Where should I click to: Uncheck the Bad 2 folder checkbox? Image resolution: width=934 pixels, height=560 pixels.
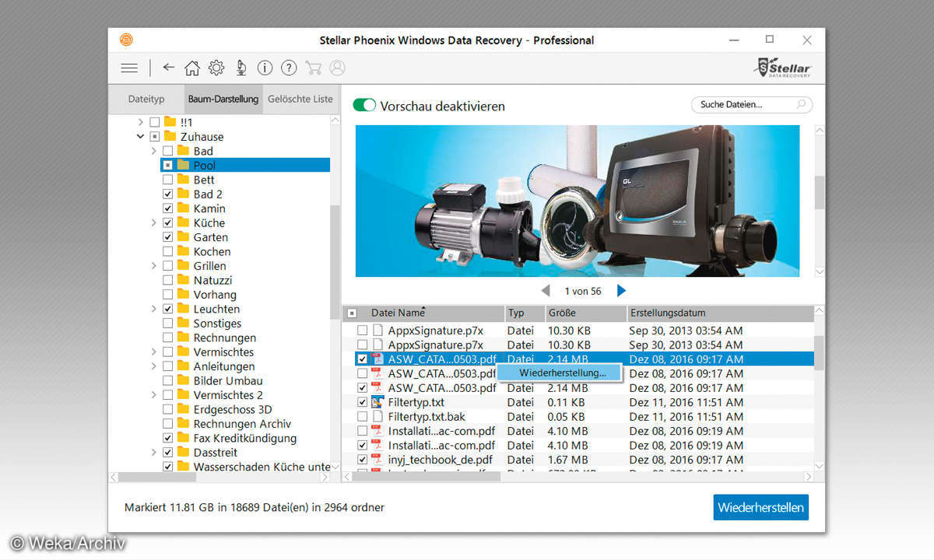[x=167, y=194]
